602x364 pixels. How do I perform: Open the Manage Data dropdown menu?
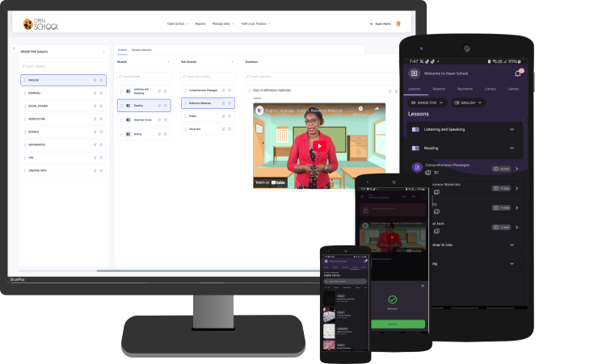tap(223, 23)
